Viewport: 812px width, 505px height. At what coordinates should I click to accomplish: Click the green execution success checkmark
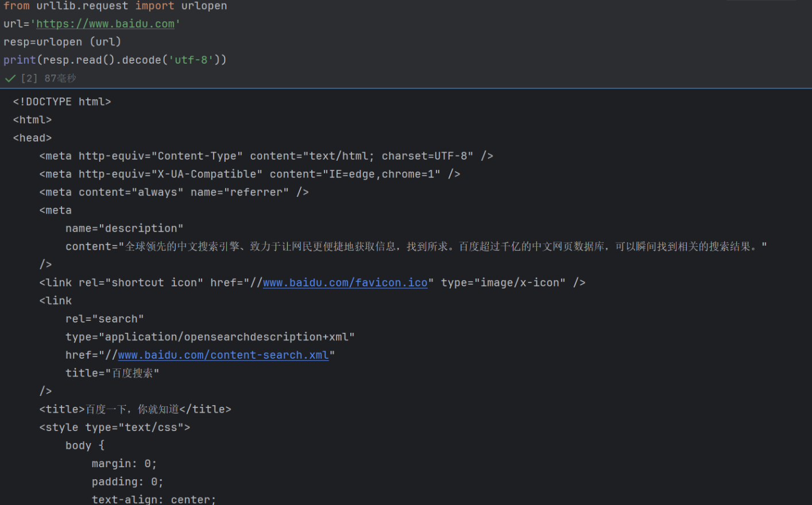(10, 78)
